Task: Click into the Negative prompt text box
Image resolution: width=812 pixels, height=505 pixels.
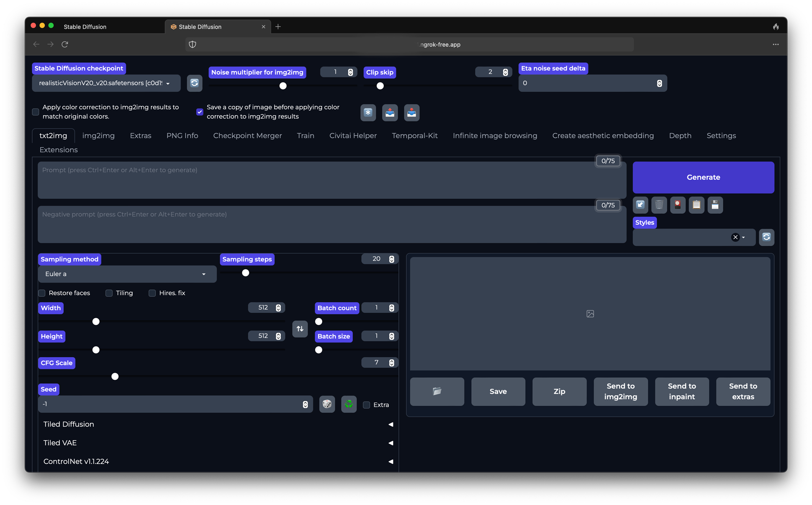Action: point(332,224)
